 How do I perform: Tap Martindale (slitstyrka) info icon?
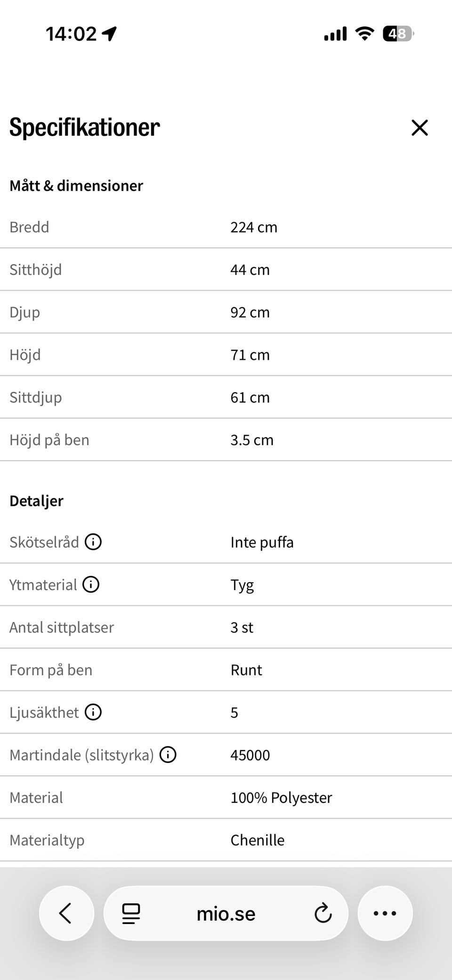tap(168, 755)
